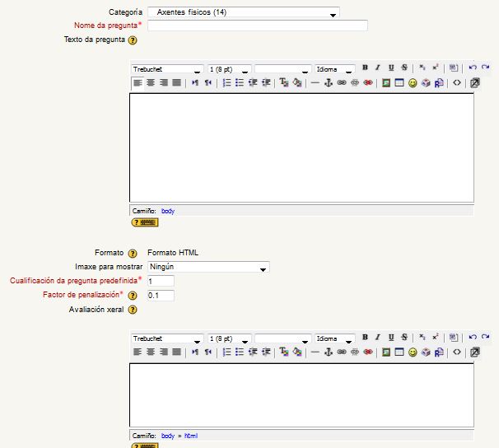Open the Idioma dropdown in the lower editor
This screenshot has height=448, width=499.
coord(335,338)
